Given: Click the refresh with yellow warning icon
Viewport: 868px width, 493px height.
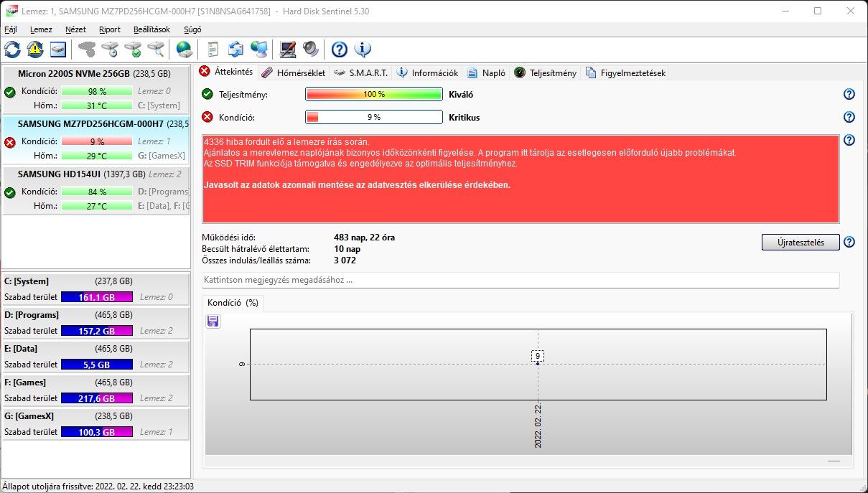Looking at the screenshot, I should pyautogui.click(x=35, y=50).
